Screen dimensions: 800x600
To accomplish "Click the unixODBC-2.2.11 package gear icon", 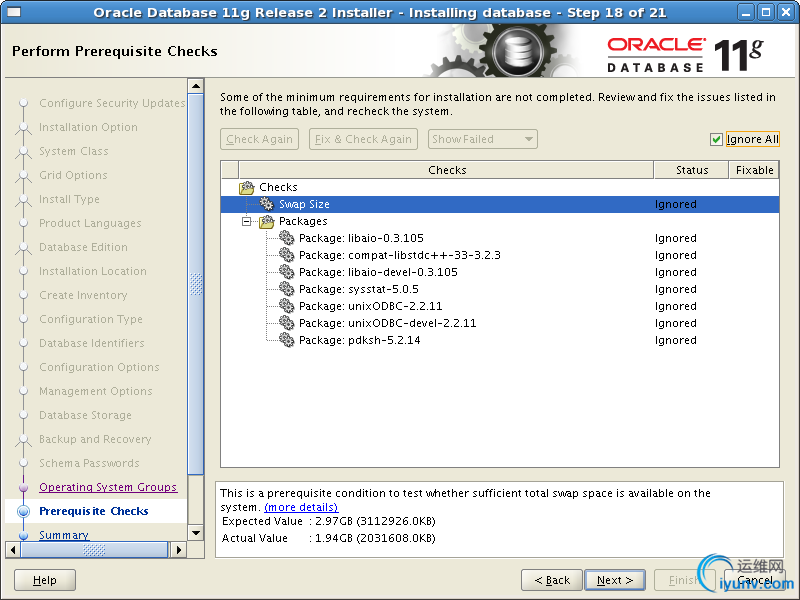I will click(287, 306).
